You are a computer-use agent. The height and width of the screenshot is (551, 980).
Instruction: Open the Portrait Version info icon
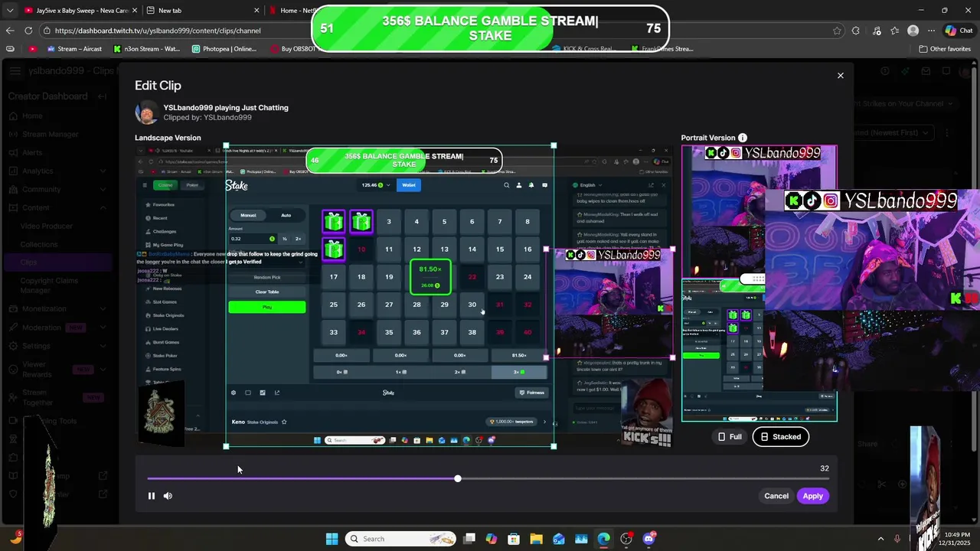pos(742,138)
